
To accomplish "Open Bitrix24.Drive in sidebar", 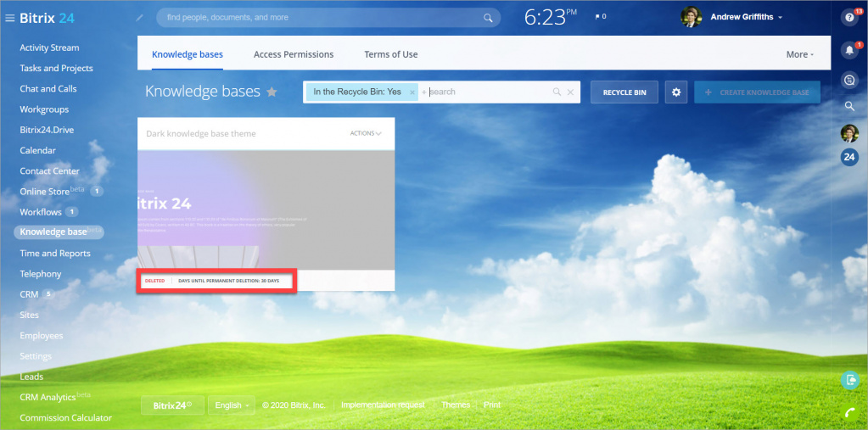I will point(47,130).
